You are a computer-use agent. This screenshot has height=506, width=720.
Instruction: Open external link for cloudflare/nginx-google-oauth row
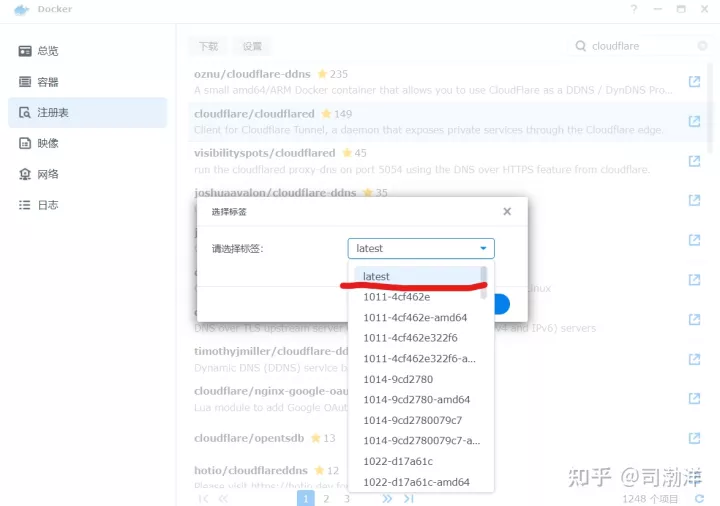point(694,399)
